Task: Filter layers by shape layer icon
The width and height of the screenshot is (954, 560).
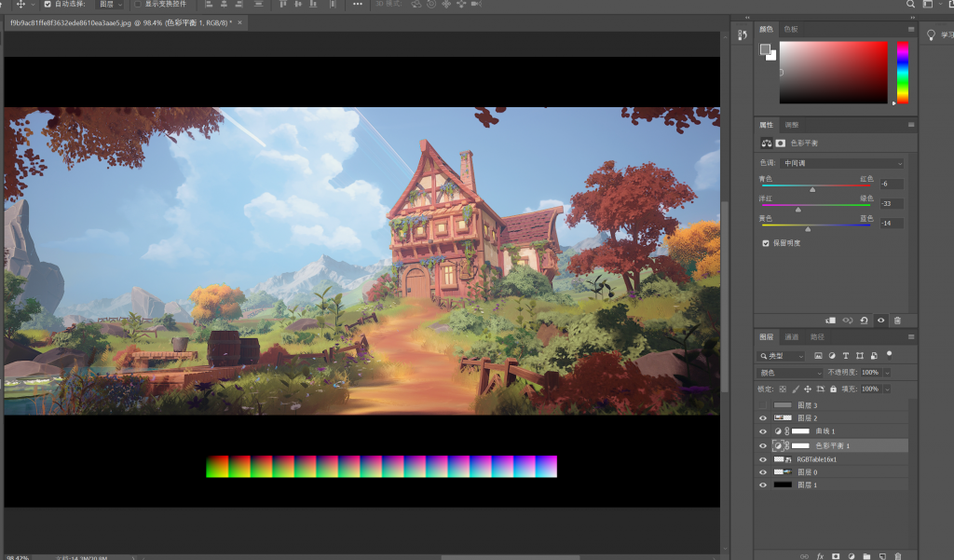Action: (860, 356)
